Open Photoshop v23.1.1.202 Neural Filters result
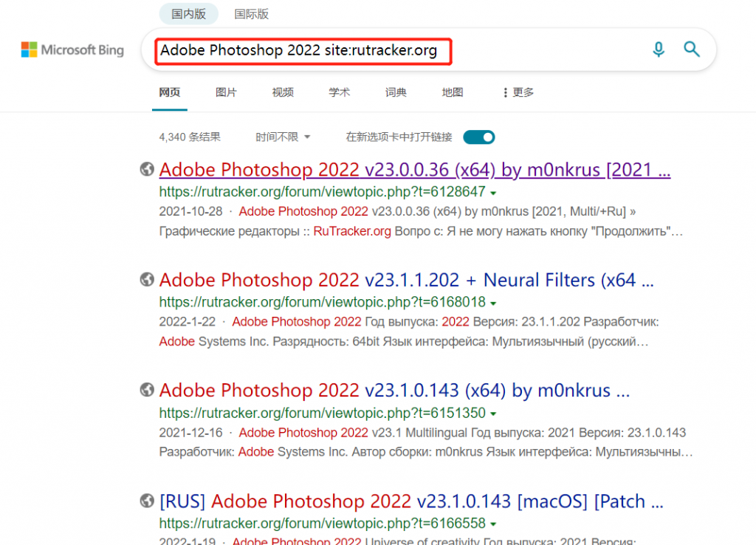Viewport: 756px width, 545px height. coord(407,280)
